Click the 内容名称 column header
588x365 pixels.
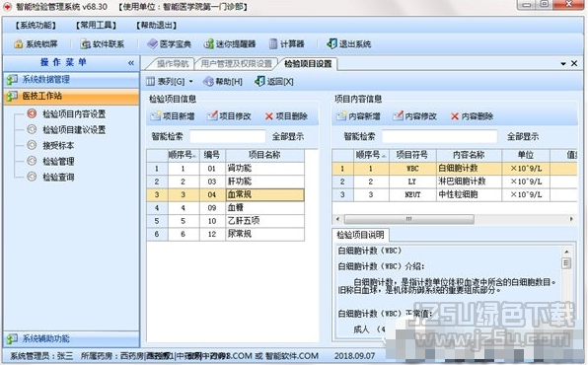click(469, 155)
